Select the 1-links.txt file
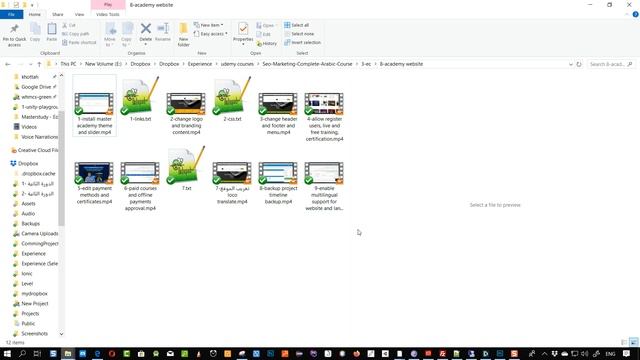 coord(140,100)
